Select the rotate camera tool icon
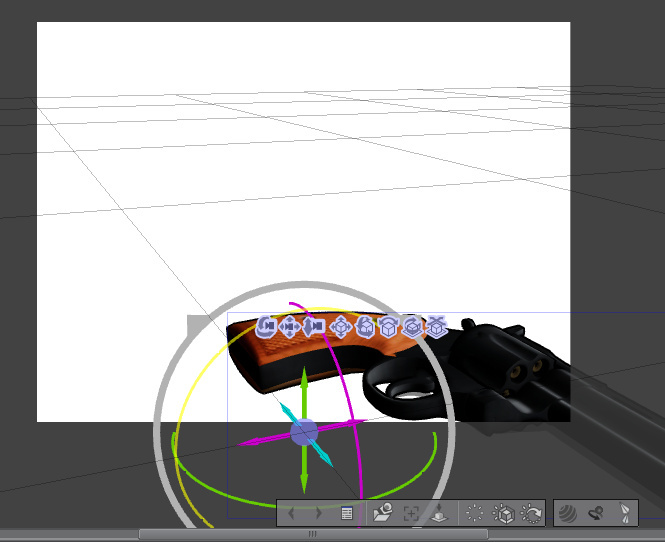Image resolution: width=665 pixels, height=542 pixels. (267, 327)
